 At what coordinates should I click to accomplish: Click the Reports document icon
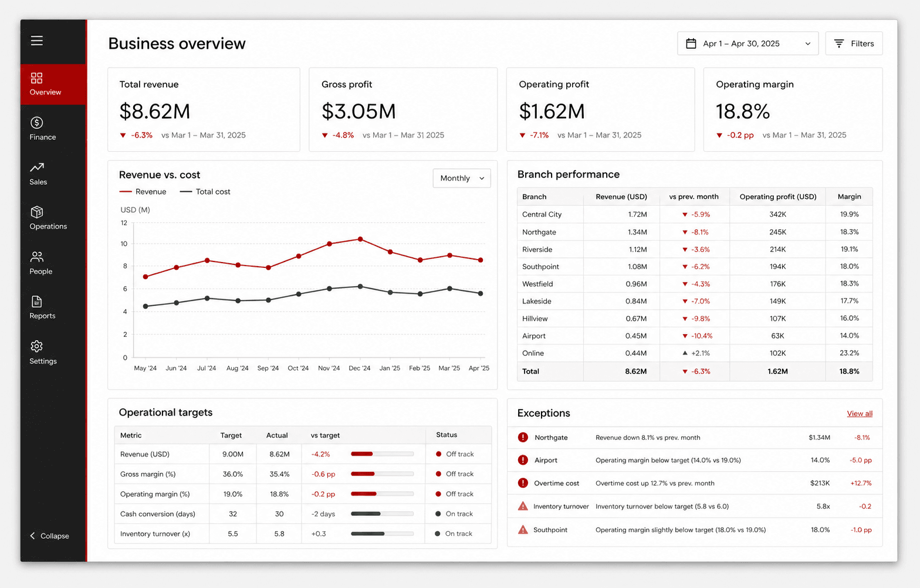(36, 301)
